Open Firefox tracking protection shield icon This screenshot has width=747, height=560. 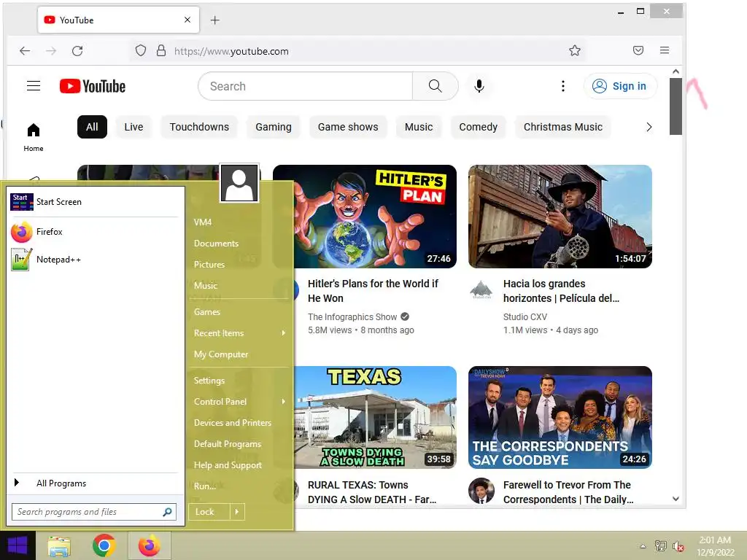pyautogui.click(x=141, y=50)
